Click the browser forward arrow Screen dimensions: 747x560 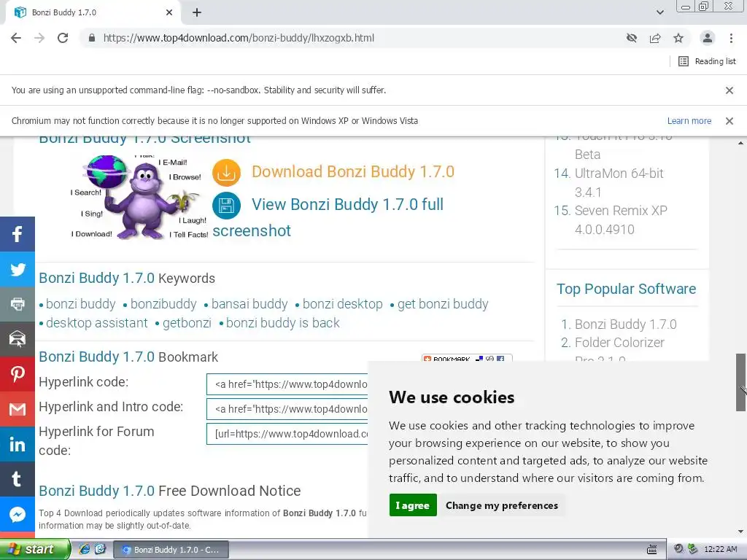click(x=39, y=38)
